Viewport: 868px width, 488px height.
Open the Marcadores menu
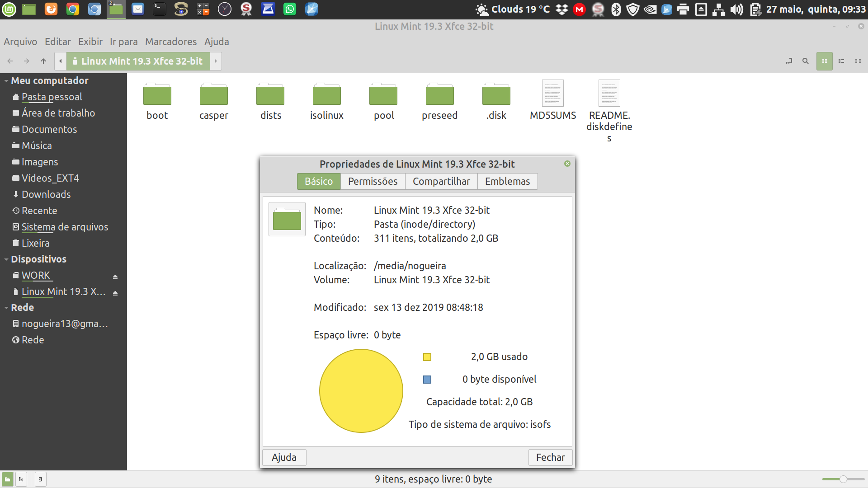point(171,42)
